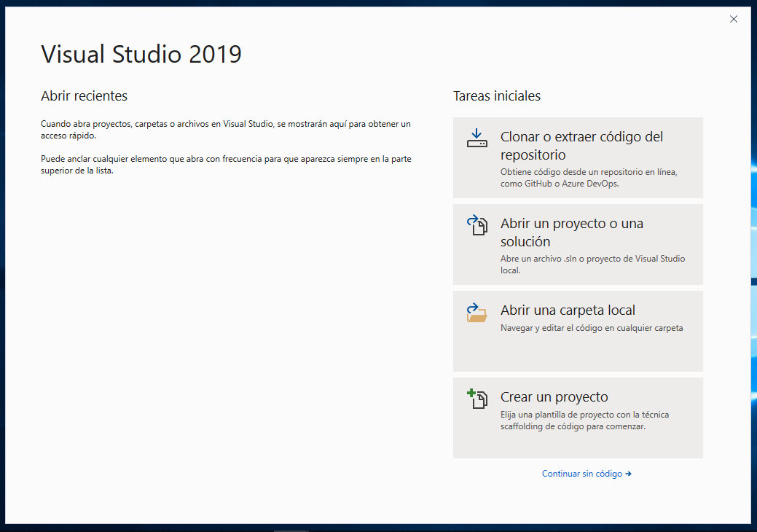The width and height of the screenshot is (757, 532).
Task: Click text 'Elija una plantilla de proyecto'
Action: (558, 415)
